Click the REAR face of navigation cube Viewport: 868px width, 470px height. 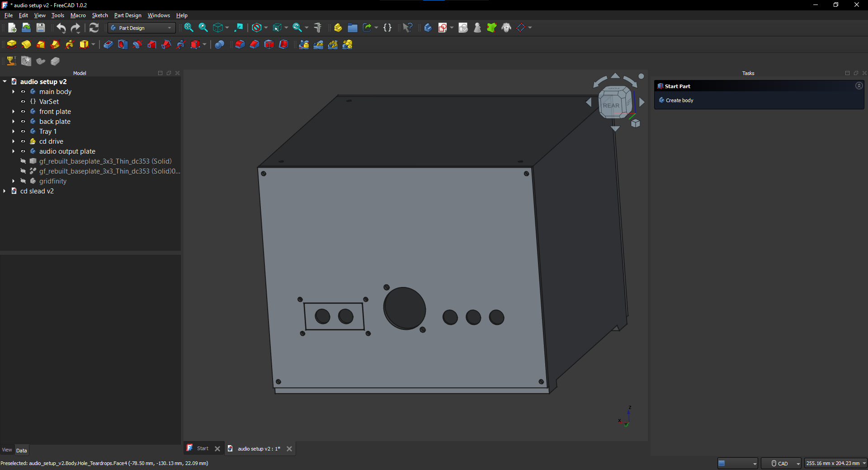pos(611,105)
